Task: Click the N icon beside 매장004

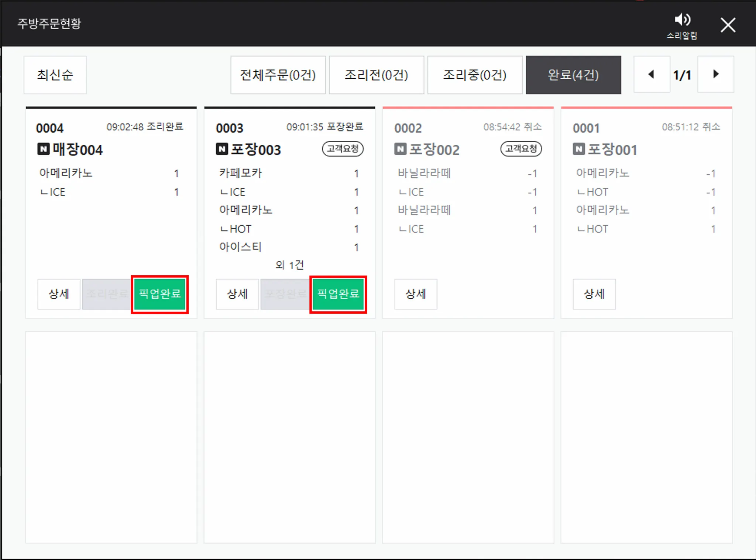Action: click(x=44, y=149)
